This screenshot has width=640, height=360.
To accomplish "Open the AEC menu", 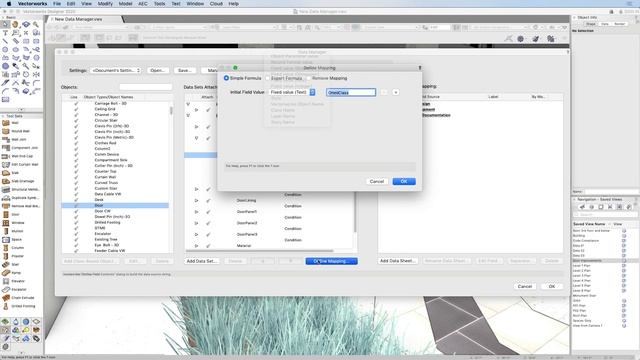I will [x=143, y=4].
